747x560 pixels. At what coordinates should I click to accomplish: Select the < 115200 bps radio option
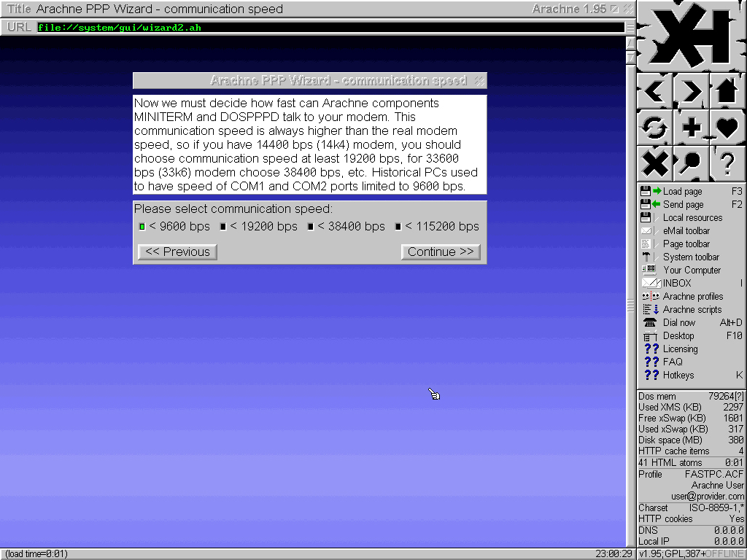click(x=398, y=227)
